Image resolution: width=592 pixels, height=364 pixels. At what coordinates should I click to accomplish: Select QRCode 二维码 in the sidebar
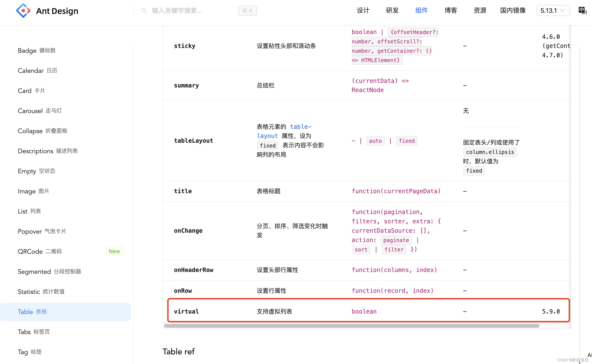[40, 251]
